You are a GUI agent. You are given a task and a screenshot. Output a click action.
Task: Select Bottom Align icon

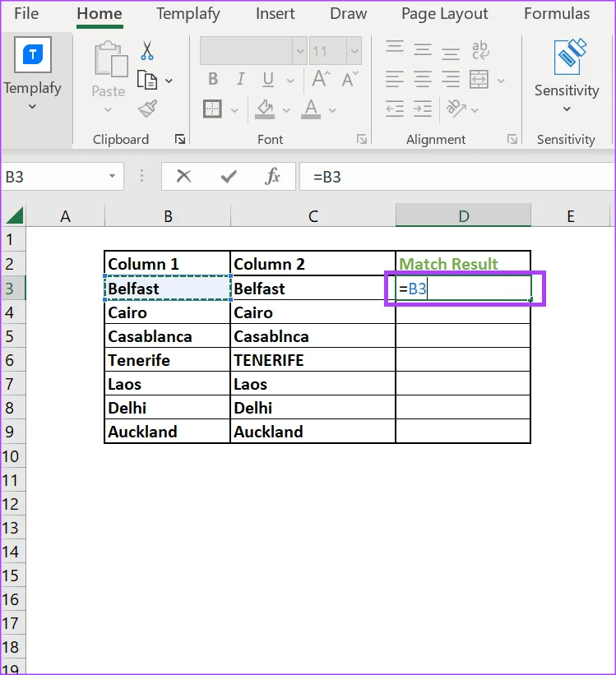(x=451, y=53)
